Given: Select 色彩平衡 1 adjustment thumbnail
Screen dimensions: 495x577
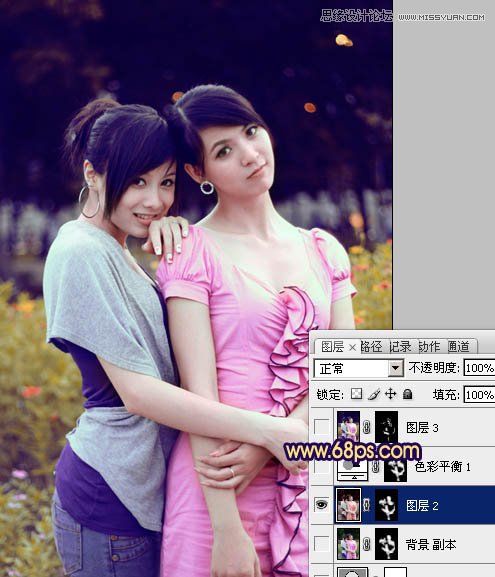Looking at the screenshot, I should tap(353, 470).
